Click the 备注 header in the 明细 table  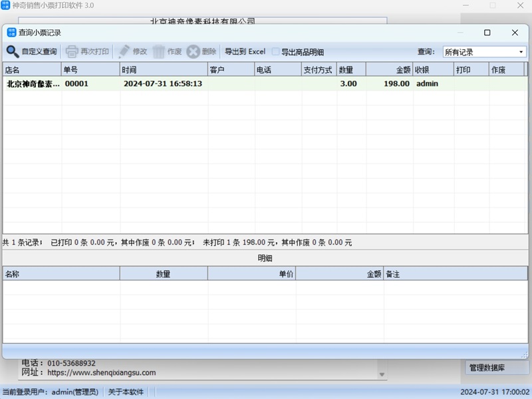click(456, 273)
